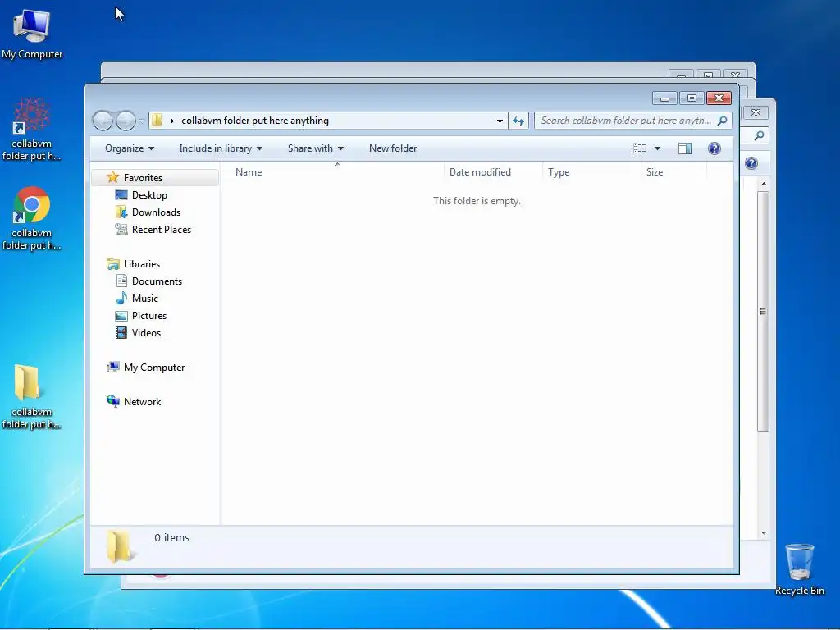Click the search magnifier icon
Image resolution: width=840 pixels, height=630 pixels.
722,121
